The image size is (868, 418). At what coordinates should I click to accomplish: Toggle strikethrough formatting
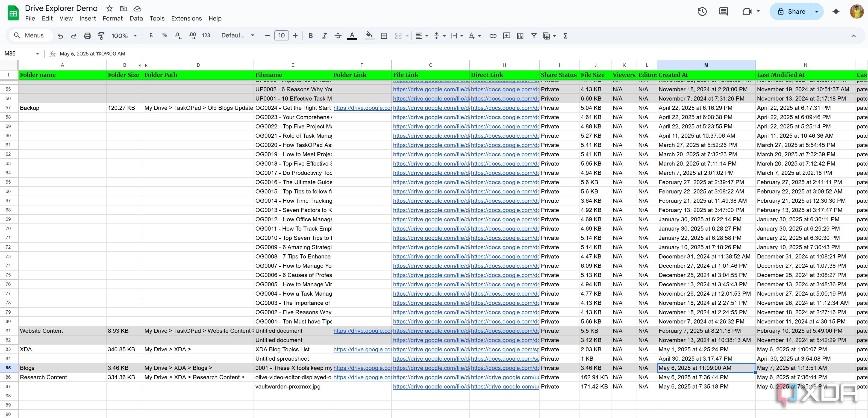(338, 36)
